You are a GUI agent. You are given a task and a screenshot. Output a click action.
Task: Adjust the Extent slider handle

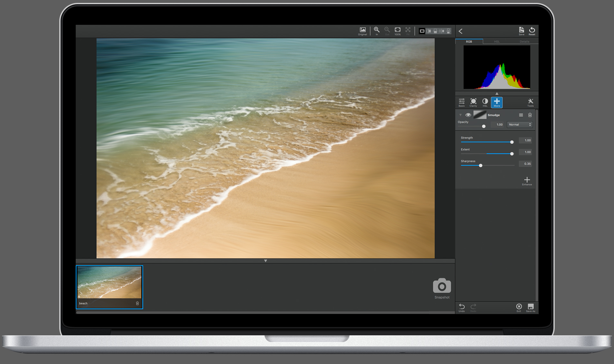pyautogui.click(x=512, y=154)
